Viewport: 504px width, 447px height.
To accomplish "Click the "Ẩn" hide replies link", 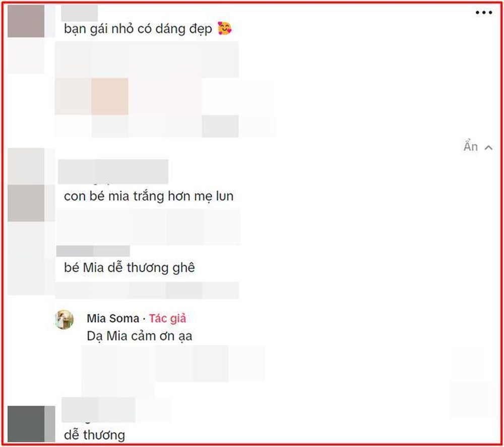I will pyautogui.click(x=471, y=146).
